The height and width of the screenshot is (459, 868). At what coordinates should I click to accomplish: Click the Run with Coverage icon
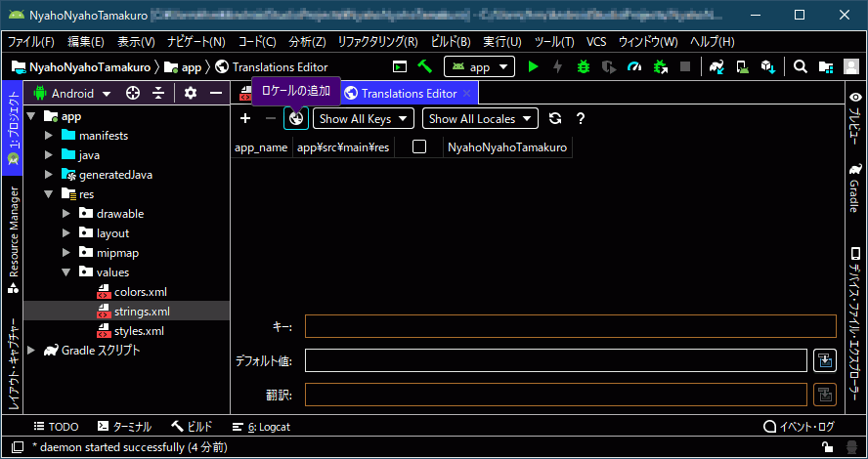(609, 67)
